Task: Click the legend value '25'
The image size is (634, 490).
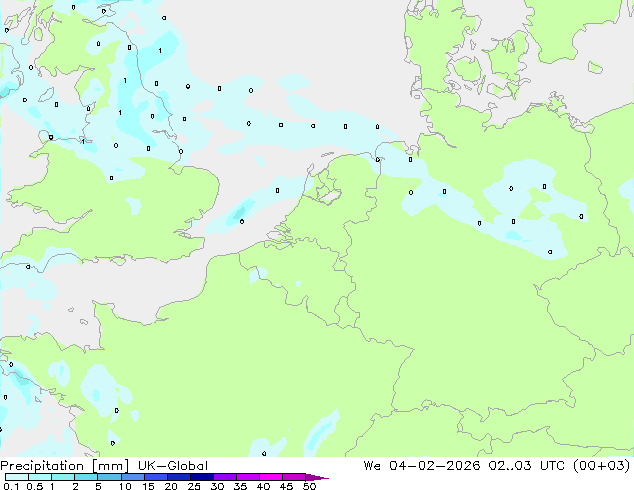Action: (x=194, y=486)
